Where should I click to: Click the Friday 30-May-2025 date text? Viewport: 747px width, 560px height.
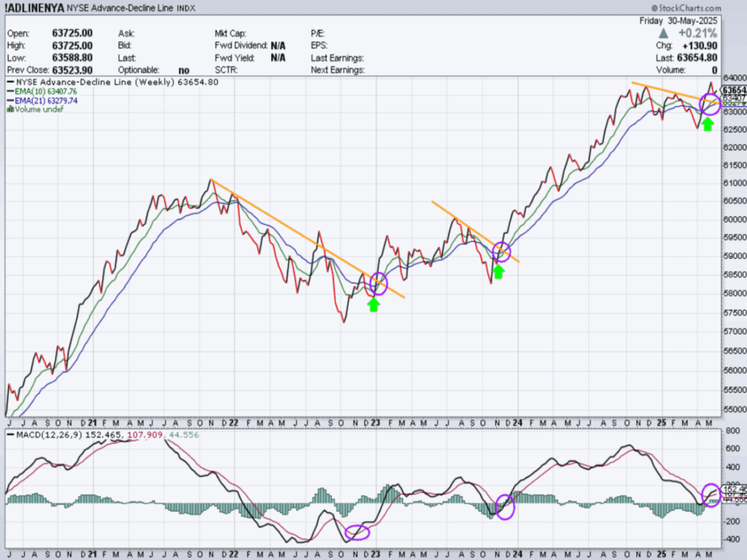tap(678, 21)
